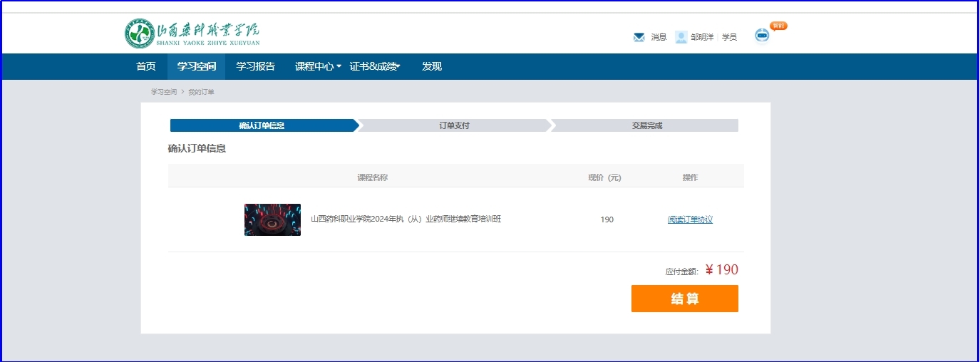
Task: Expand the 证书&成绩 dropdown menu
Action: coord(375,66)
